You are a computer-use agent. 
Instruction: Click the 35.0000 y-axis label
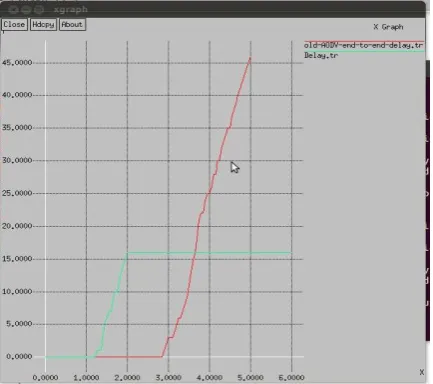point(17,128)
